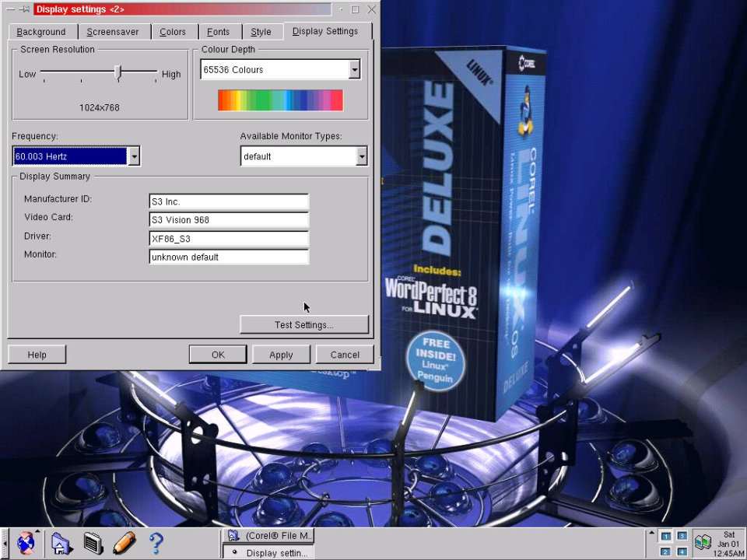Open the Fonts tab
Screen dimensions: 747x560
218,32
